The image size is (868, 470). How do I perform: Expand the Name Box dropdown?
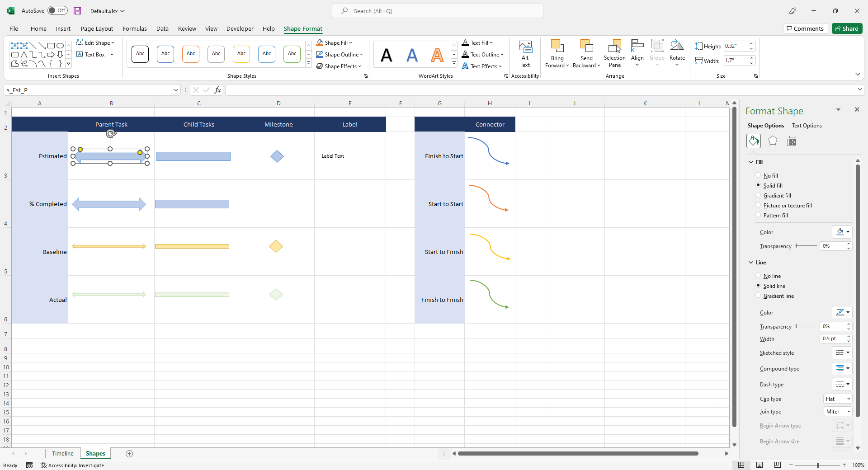(x=175, y=90)
